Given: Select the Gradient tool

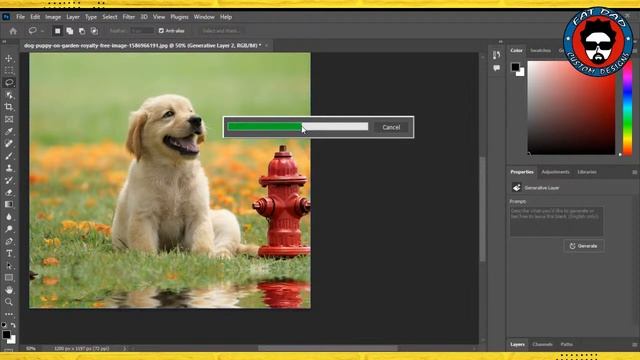Looking at the screenshot, I should [x=9, y=204].
